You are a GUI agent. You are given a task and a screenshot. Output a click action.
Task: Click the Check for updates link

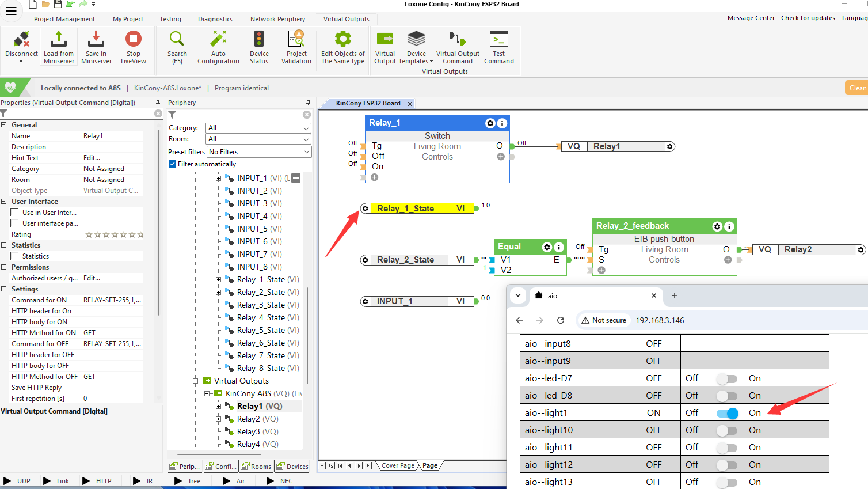coord(808,18)
